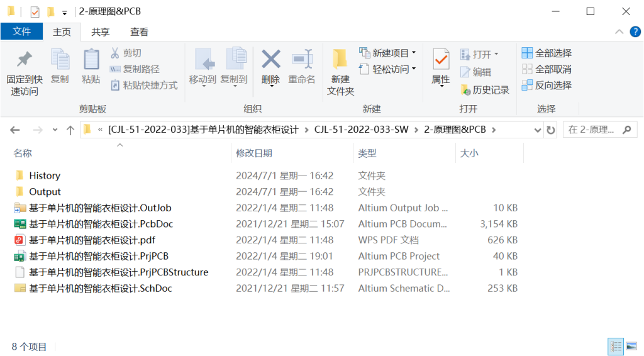
Task: Create a New Folder (新建文件夹)
Action: click(x=340, y=72)
